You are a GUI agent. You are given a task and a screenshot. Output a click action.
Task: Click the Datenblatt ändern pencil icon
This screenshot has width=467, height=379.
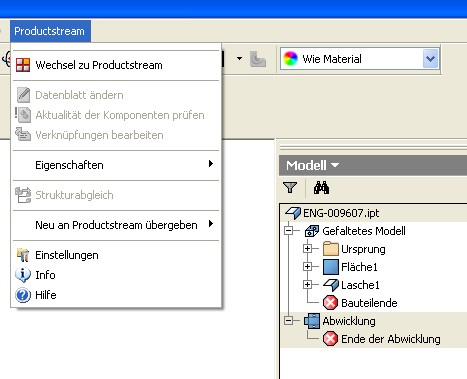(23, 95)
